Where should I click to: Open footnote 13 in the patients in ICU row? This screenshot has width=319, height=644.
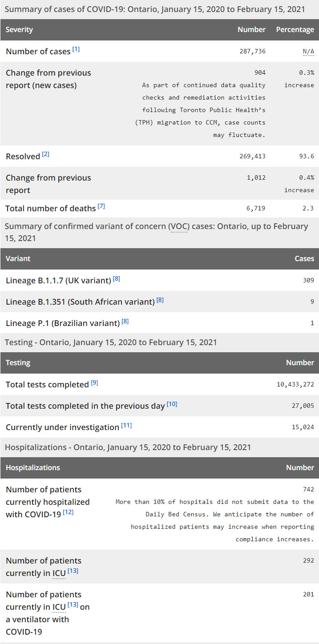73,571
